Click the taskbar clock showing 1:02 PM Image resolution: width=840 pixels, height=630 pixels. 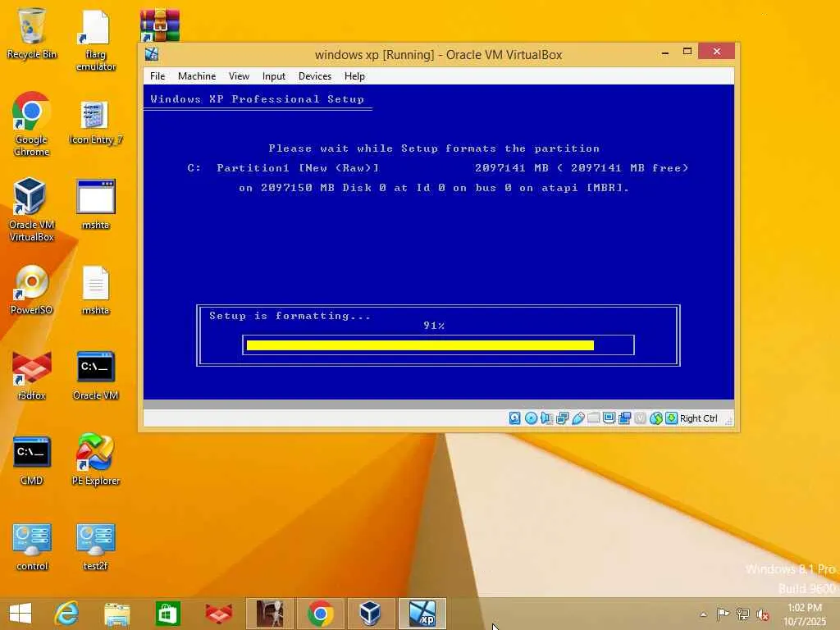805,614
